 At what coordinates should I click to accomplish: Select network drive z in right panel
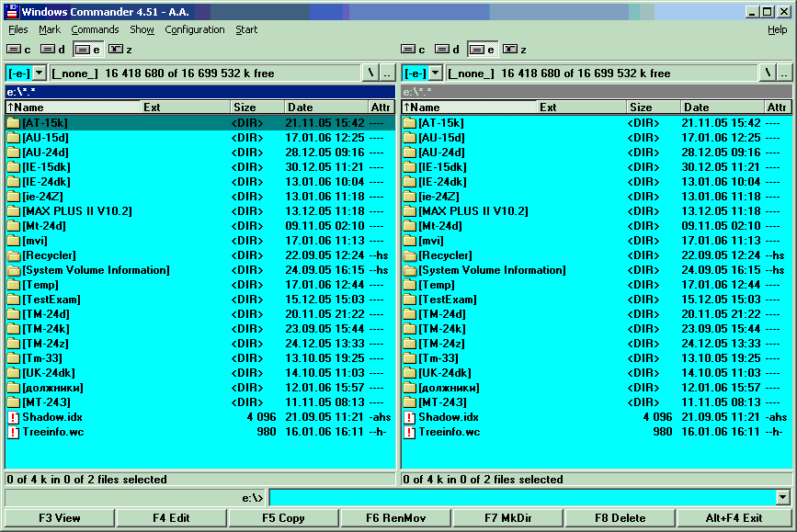[515, 50]
